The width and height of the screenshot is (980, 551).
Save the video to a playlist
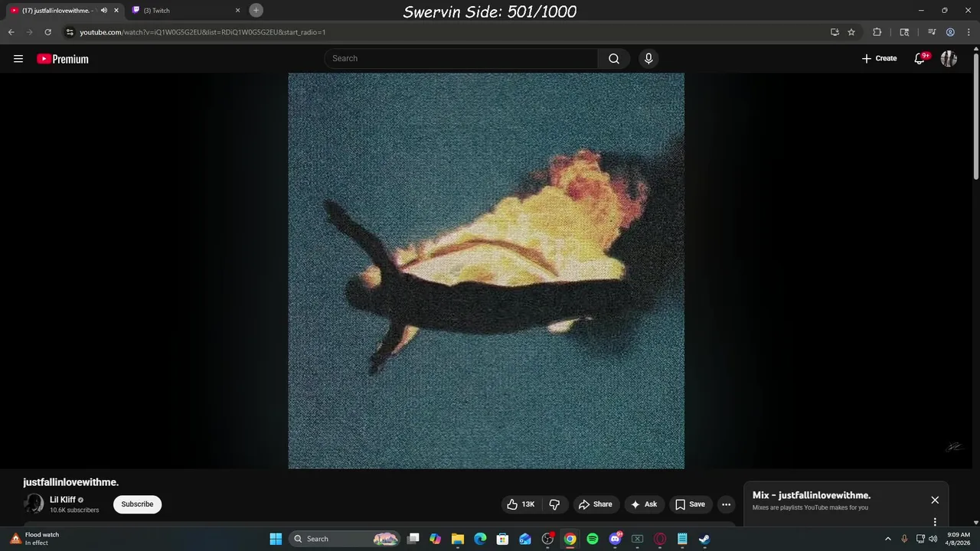690,504
